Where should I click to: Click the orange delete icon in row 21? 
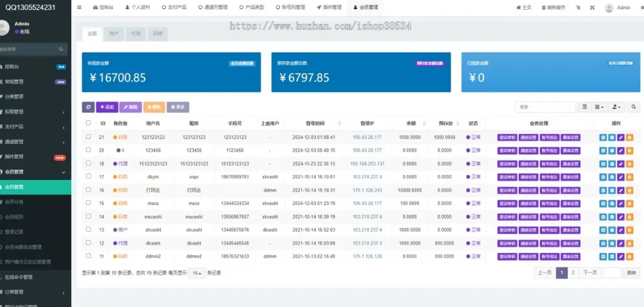click(x=629, y=137)
